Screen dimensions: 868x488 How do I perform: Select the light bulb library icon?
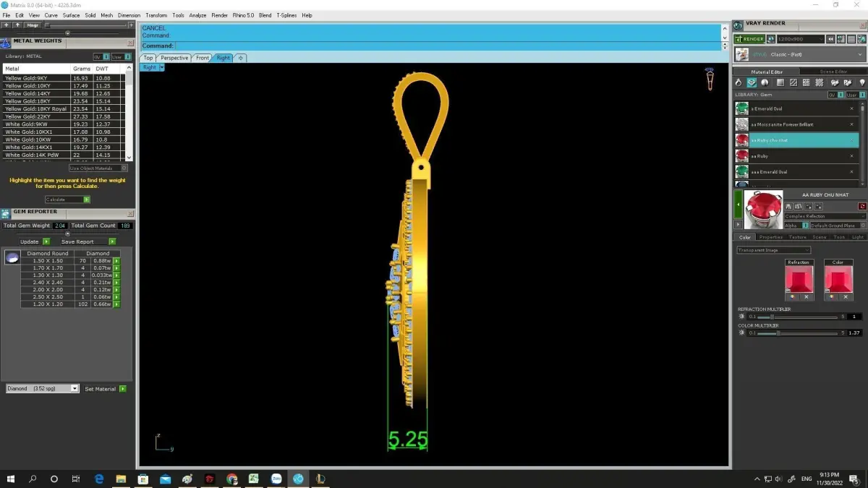tap(861, 82)
